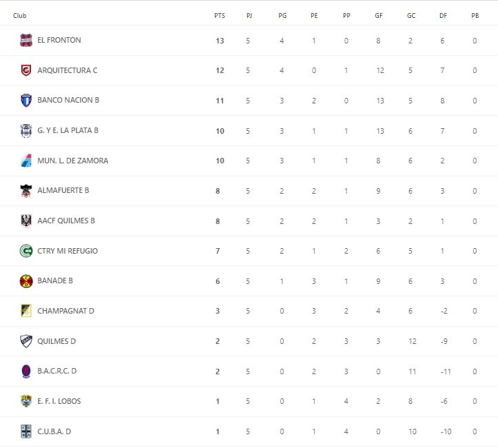Open the B.A.C.R.C. D team name

click(x=57, y=371)
